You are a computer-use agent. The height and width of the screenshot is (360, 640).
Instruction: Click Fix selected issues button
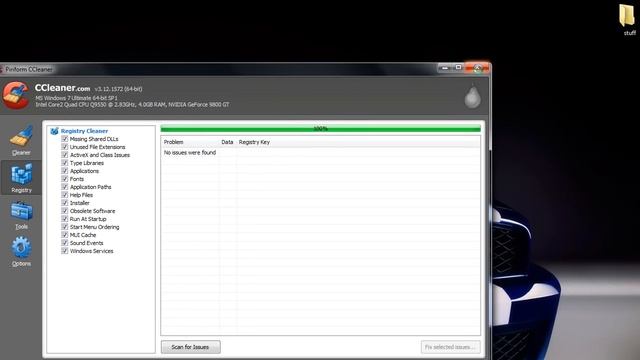[450, 347]
